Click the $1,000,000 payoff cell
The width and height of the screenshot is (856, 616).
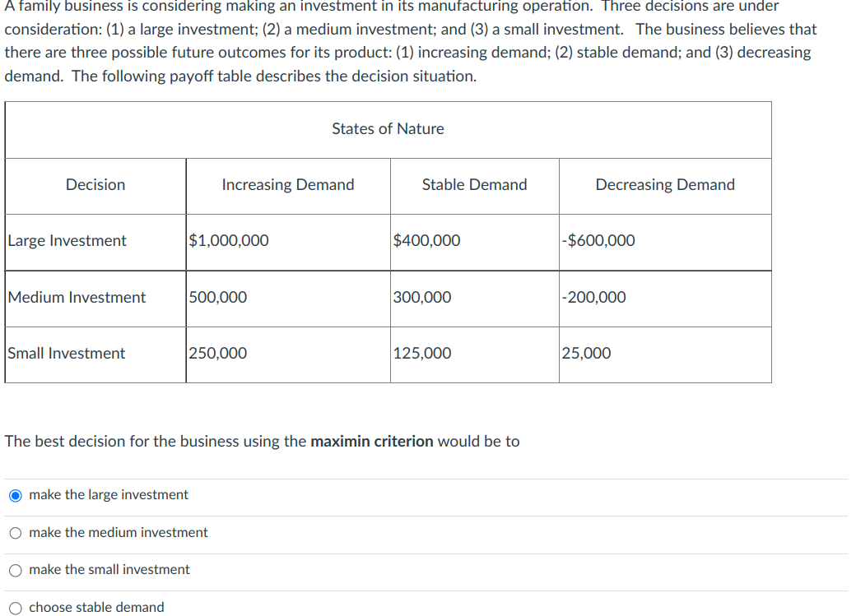(288, 243)
